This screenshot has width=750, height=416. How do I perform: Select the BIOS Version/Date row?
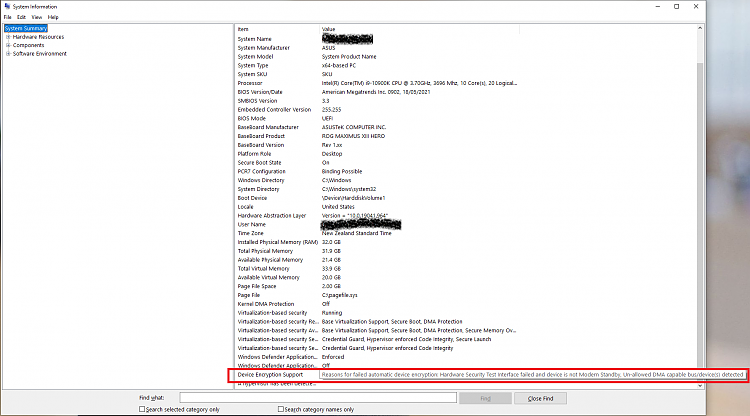[x=377, y=92]
